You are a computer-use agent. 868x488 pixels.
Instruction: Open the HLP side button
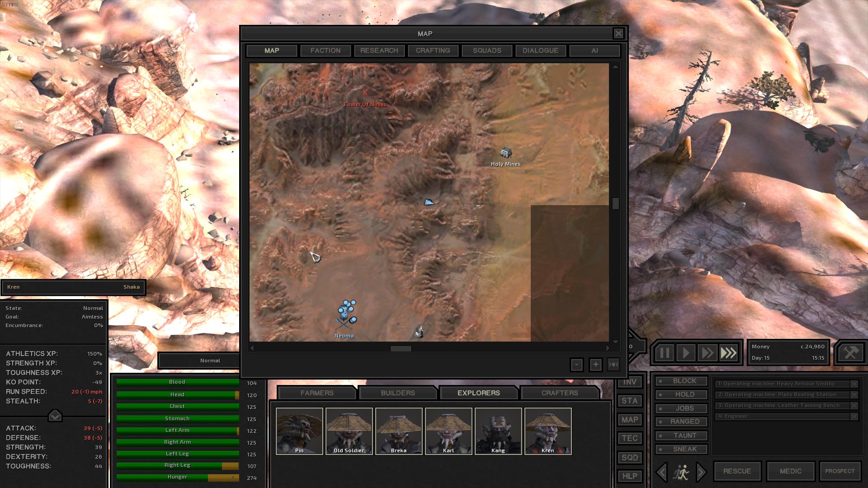[630, 476]
